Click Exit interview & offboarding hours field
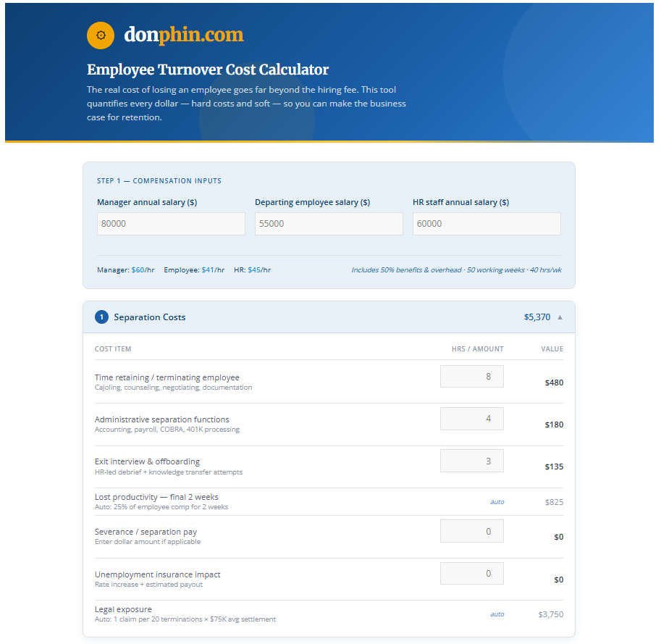Screen dimensions: 661x644 coord(471,461)
